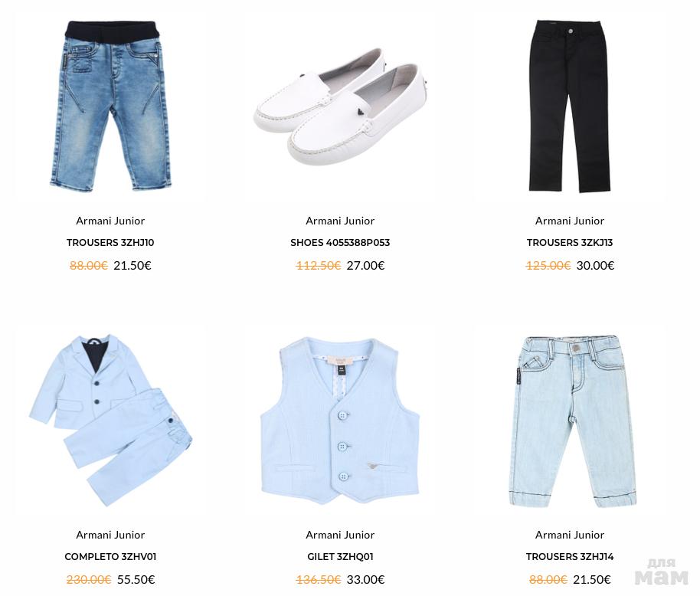Click the 55.50€ price of the Completo
Viewport: 700px width, 596px height.
click(136, 579)
